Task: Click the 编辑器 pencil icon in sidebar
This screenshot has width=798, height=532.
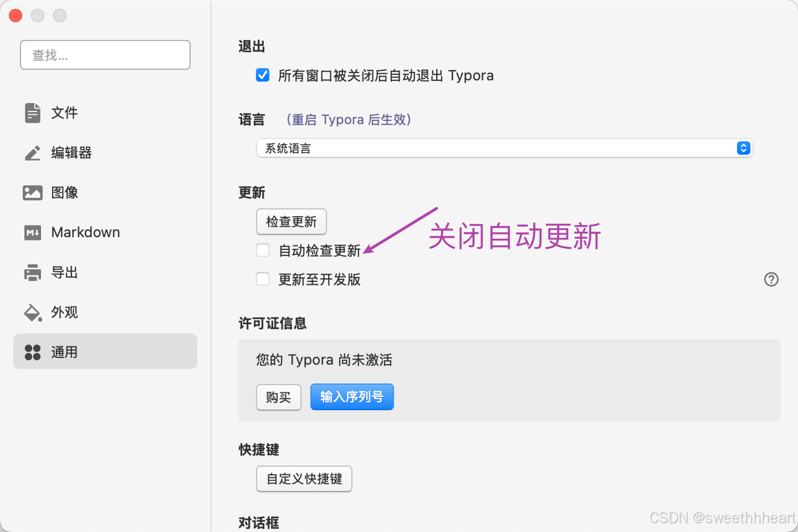Action: pyautogui.click(x=33, y=153)
